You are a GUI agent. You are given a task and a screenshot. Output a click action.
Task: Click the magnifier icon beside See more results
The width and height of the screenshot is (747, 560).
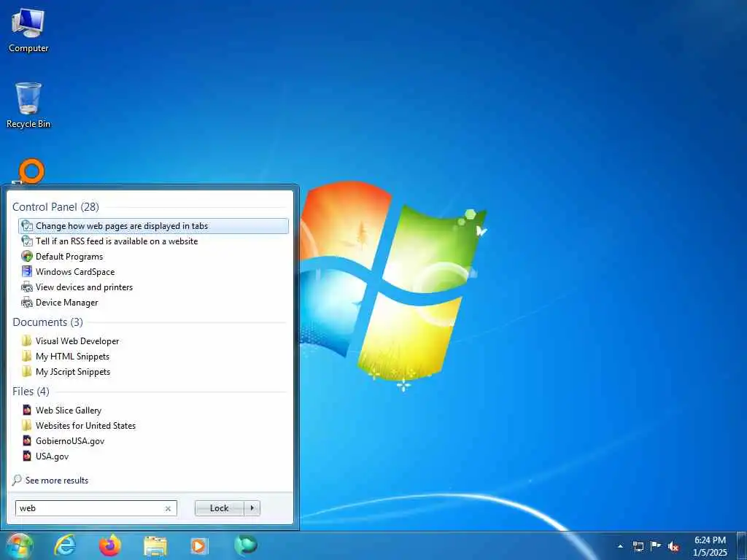pos(17,480)
